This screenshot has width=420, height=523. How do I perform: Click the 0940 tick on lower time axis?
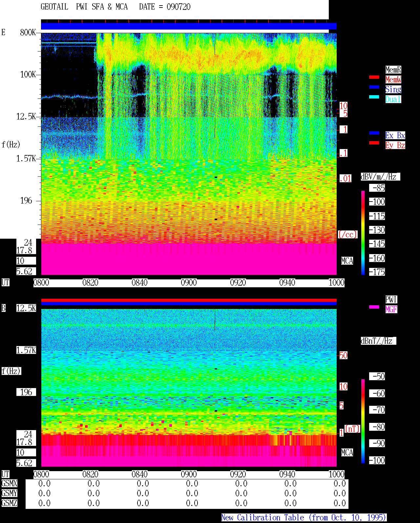pos(287,474)
